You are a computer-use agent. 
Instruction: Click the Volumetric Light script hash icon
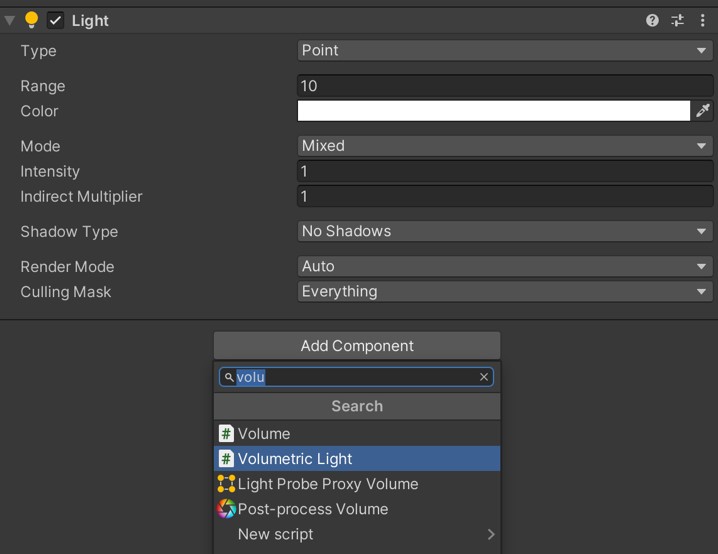coord(226,459)
